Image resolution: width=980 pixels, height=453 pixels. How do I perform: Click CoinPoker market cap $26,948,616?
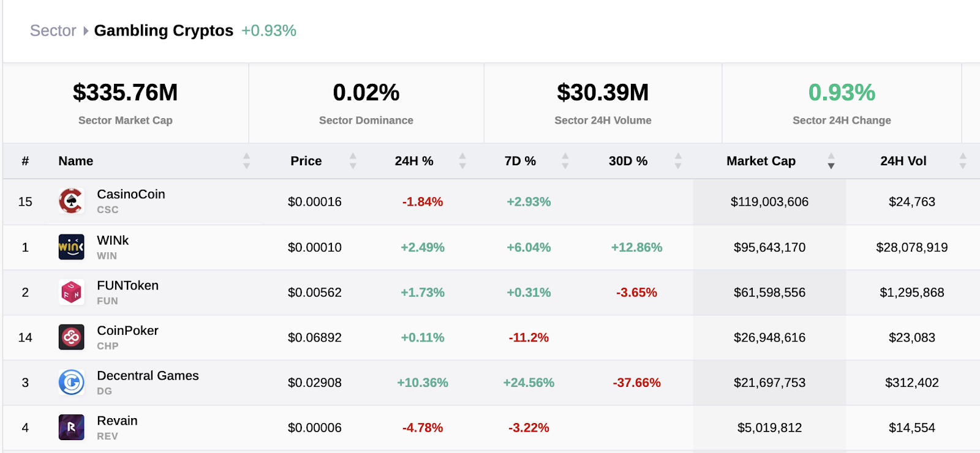point(769,337)
